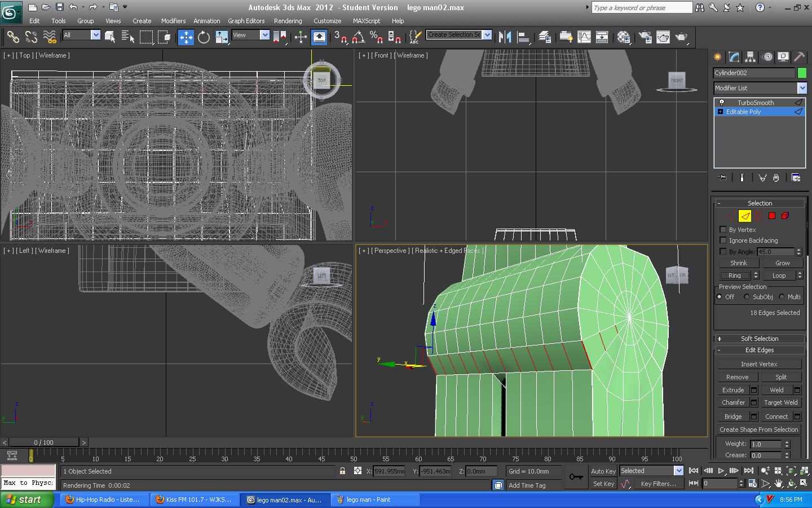Image resolution: width=812 pixels, height=508 pixels.
Task: Open the Hierarchy command panel tab
Action: (750, 57)
